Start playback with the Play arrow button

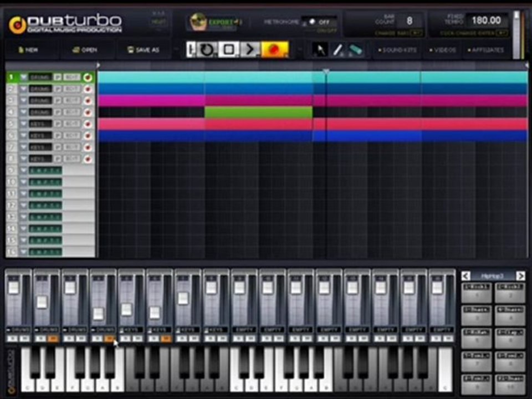pos(250,49)
